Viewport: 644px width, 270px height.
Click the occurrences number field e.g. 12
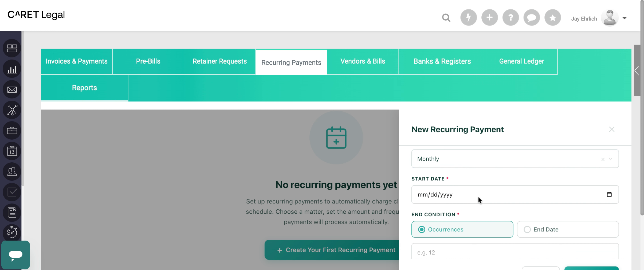515,251
